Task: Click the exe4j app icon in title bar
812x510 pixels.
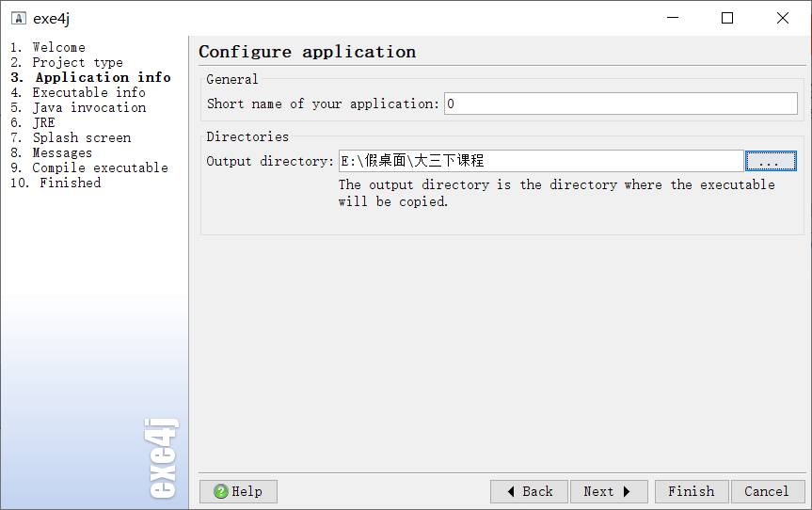Action: 19,19
